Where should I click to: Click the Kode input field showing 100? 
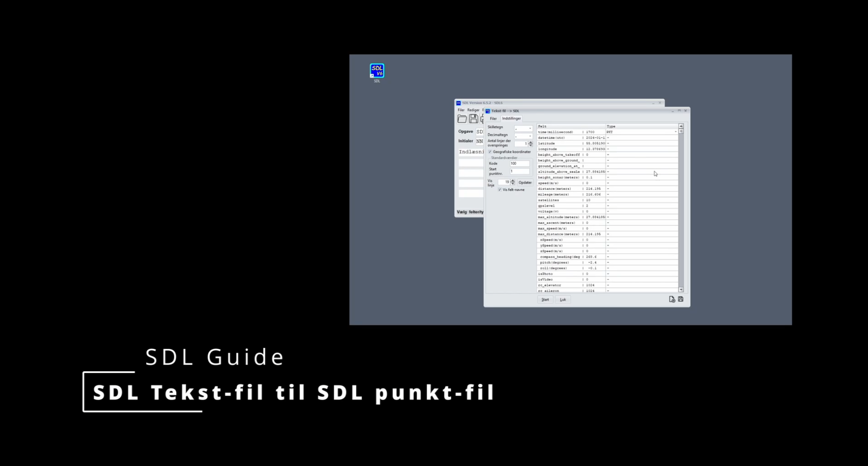point(520,163)
